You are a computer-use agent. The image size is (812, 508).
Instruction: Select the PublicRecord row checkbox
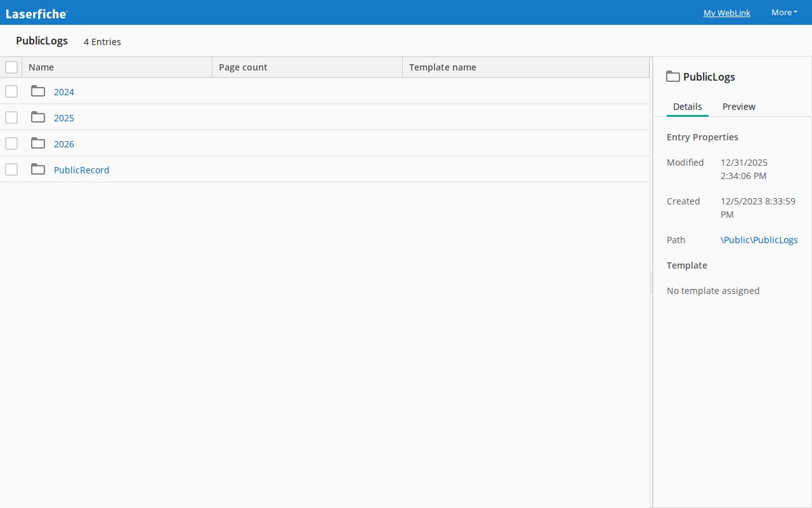tap(11, 170)
